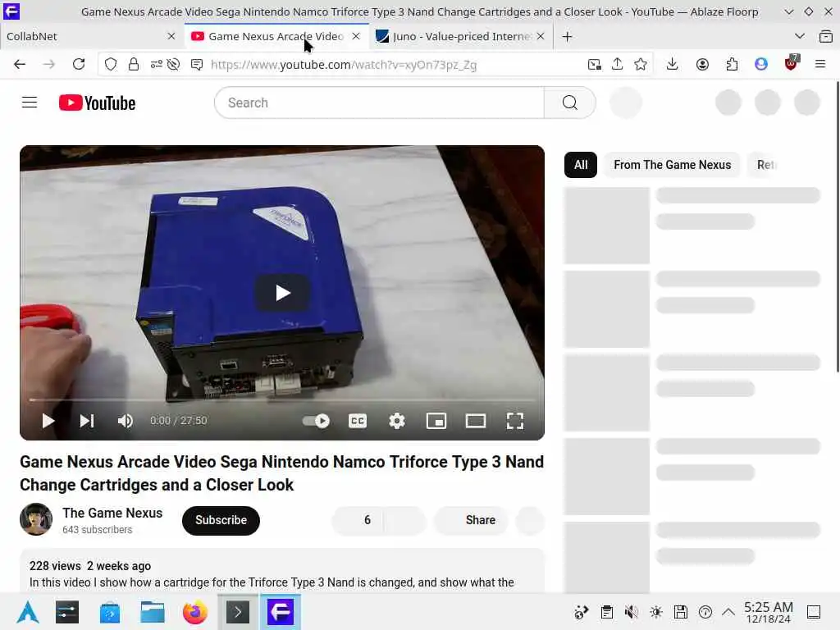Enable miniplayer mode
This screenshot has width=840, height=630.
(436, 421)
